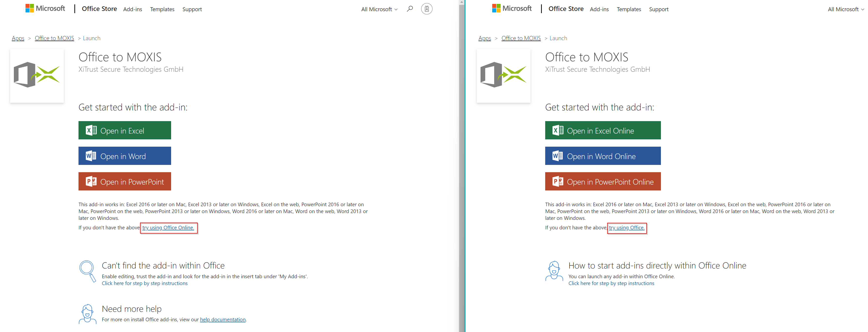The image size is (868, 332).
Task: Navigate to Apps via the breadcrumb link
Action: point(18,38)
